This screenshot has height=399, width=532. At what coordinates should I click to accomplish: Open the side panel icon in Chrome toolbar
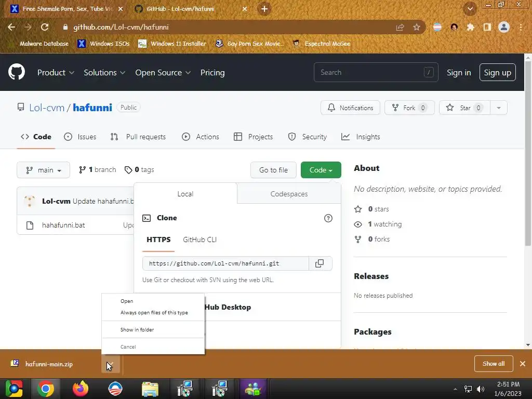(x=487, y=27)
